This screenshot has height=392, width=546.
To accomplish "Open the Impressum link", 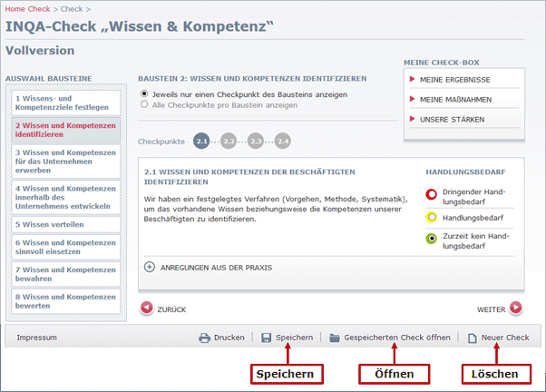I will [x=37, y=338].
